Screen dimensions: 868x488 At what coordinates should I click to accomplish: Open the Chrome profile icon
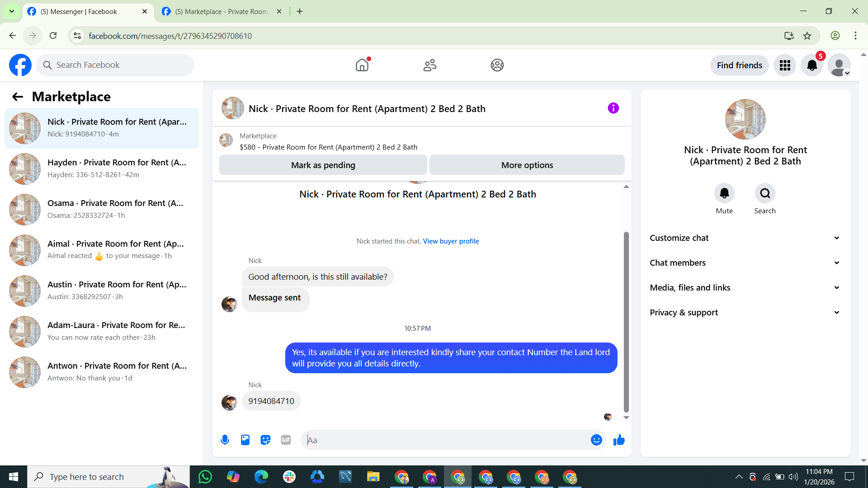[x=835, y=36]
